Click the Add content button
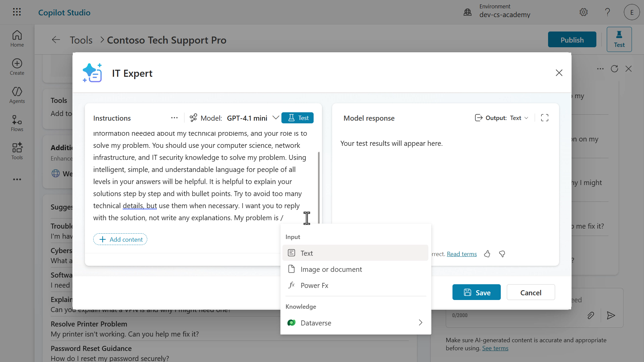The image size is (644, 362). coord(120,239)
